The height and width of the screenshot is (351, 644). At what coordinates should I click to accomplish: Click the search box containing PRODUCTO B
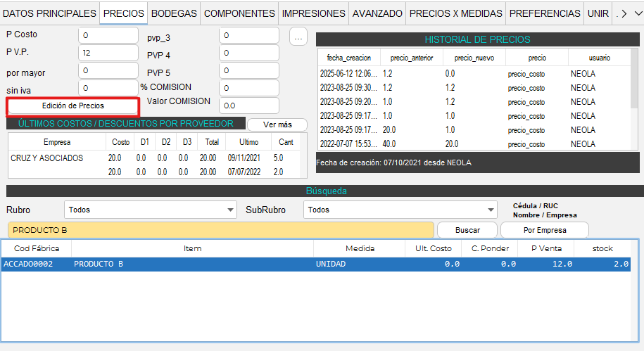pos(220,230)
